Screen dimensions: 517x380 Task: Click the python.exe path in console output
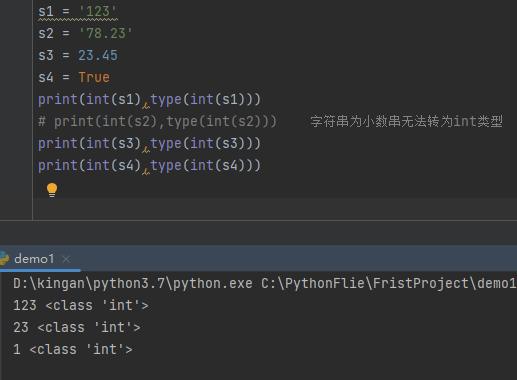coord(133,284)
